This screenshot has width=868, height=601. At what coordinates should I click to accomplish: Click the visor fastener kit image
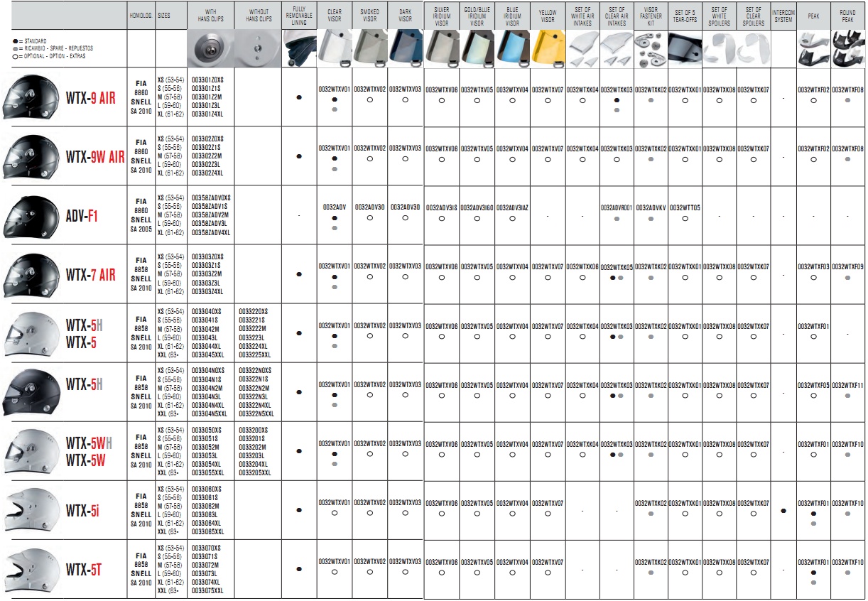651,49
